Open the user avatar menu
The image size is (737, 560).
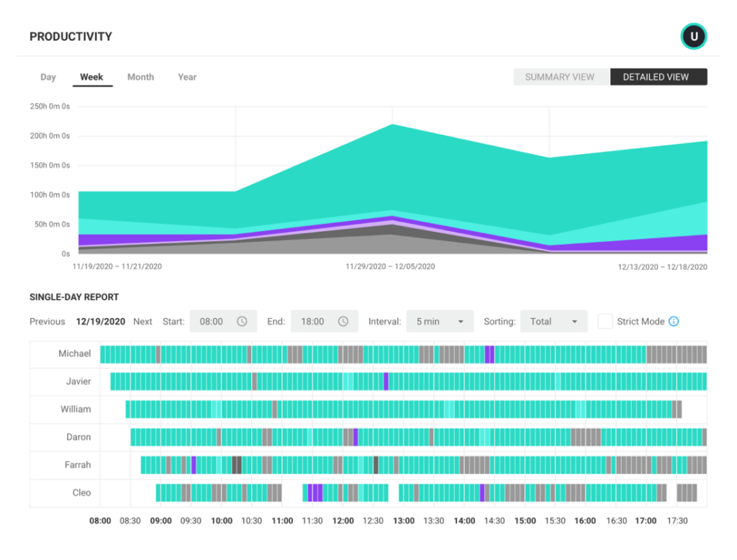click(x=693, y=35)
